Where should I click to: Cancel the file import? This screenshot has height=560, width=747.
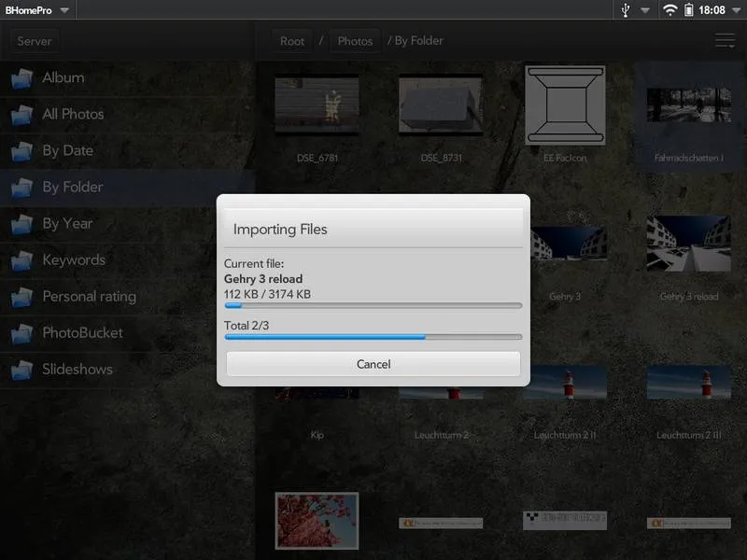(x=373, y=364)
